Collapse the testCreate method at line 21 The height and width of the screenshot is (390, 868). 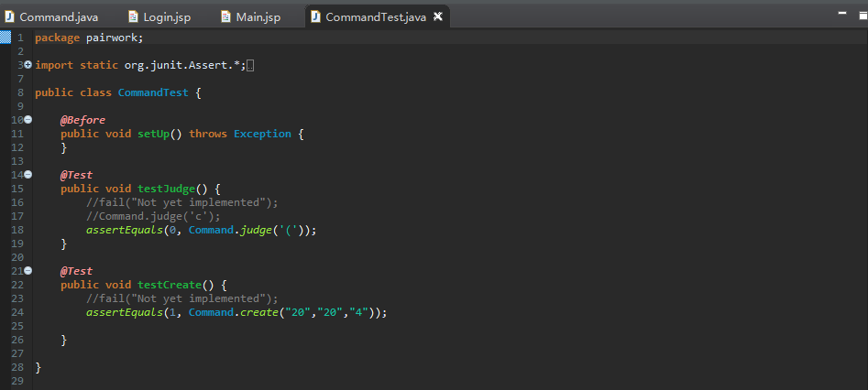pos(28,270)
